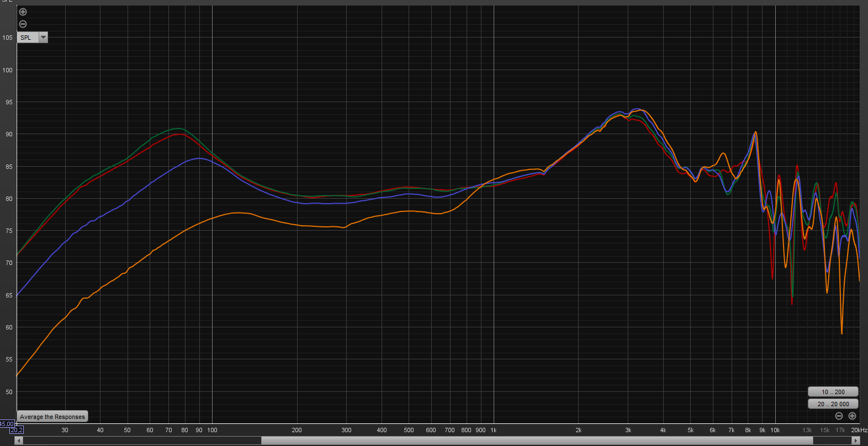The image size is (868, 446).
Task: Set frequency range to 10 .. 200
Action: coord(833,392)
